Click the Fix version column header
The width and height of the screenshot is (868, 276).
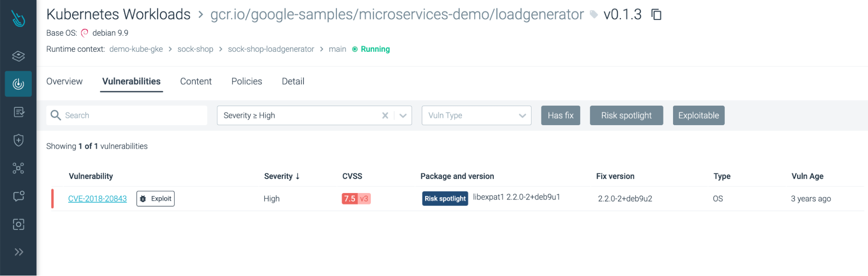(x=615, y=176)
